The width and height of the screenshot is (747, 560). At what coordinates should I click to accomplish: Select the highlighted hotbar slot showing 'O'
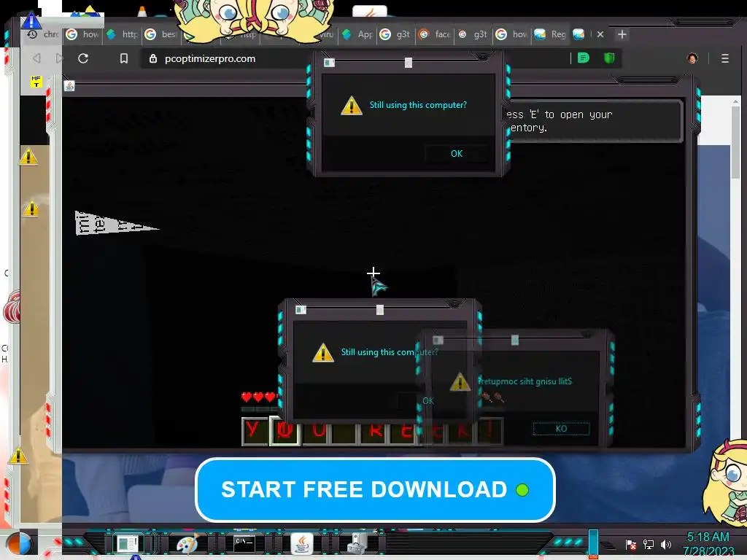pyautogui.click(x=285, y=431)
